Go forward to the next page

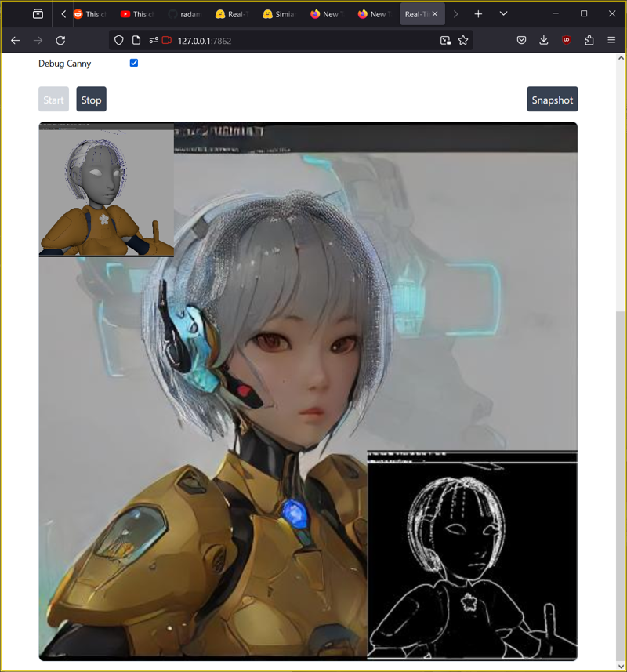click(38, 40)
